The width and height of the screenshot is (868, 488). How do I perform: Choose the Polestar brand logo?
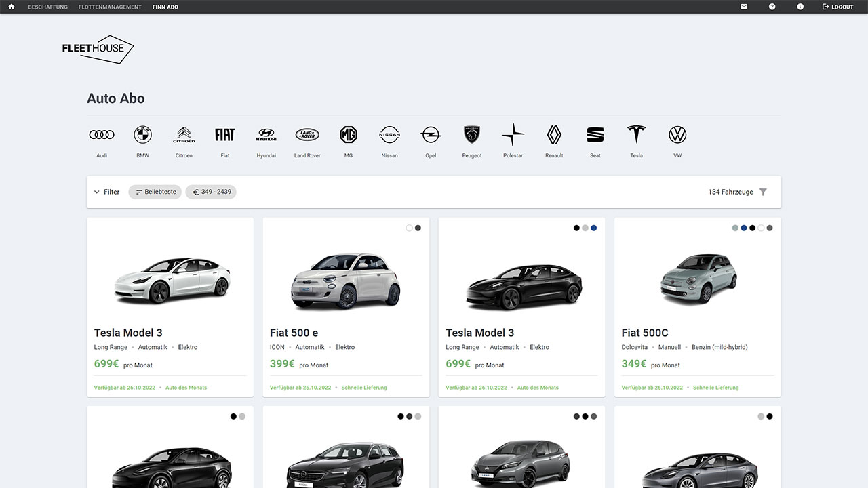pos(513,135)
